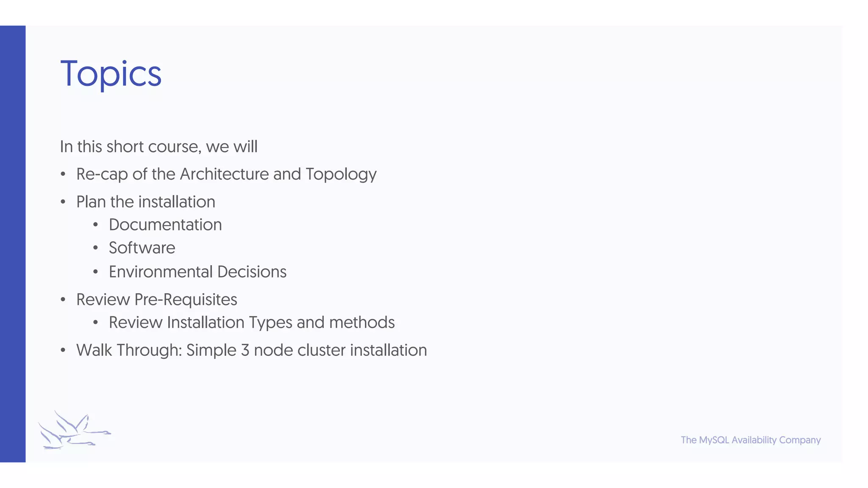Click the blue vertical sidebar stripe

click(x=13, y=244)
